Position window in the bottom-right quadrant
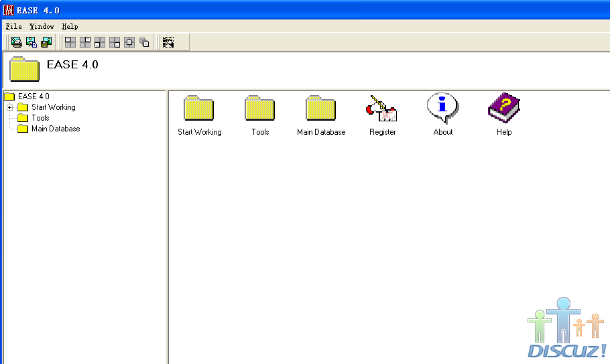The width and height of the screenshot is (610, 364). pyautogui.click(x=115, y=42)
